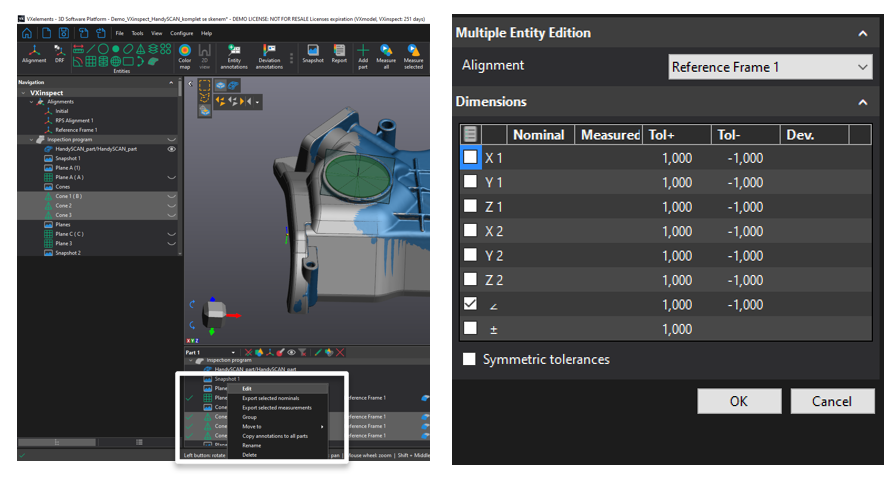Click the Measure all icon
The width and height of the screenshot is (884, 477).
[x=386, y=52]
